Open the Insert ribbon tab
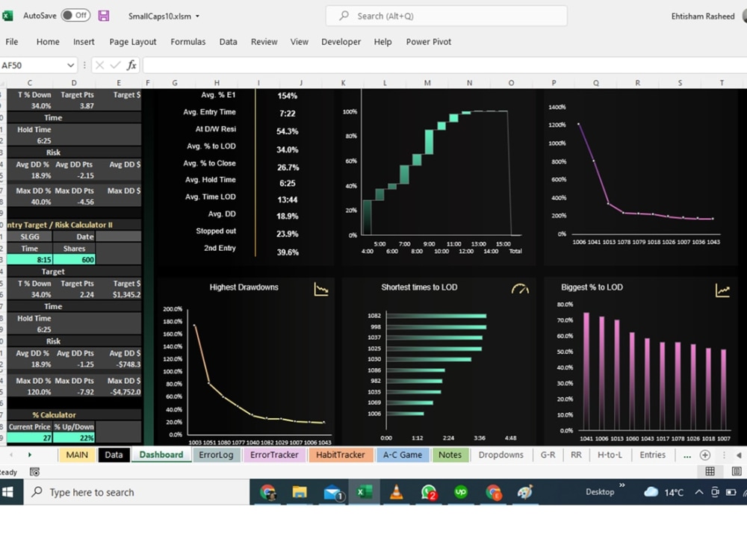 pos(84,42)
